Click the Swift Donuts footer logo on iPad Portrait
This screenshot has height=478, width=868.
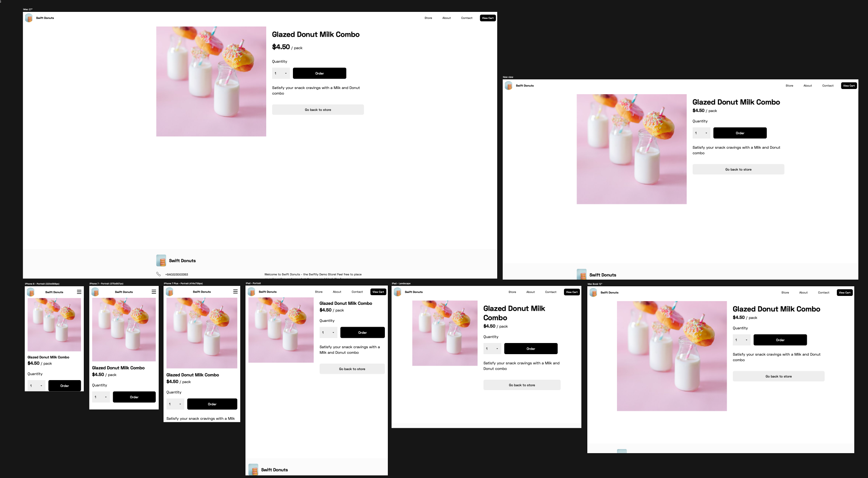coord(254,469)
